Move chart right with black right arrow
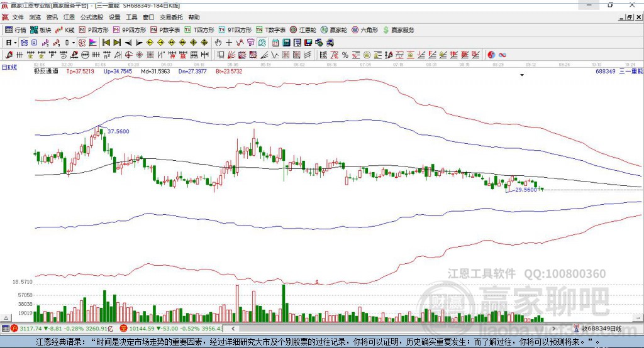 pyautogui.click(x=139, y=43)
